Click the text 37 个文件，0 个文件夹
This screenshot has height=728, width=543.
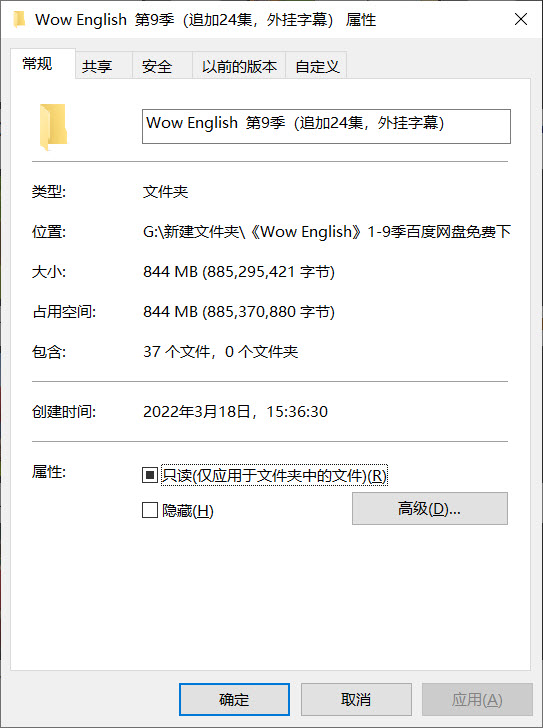(x=220, y=351)
